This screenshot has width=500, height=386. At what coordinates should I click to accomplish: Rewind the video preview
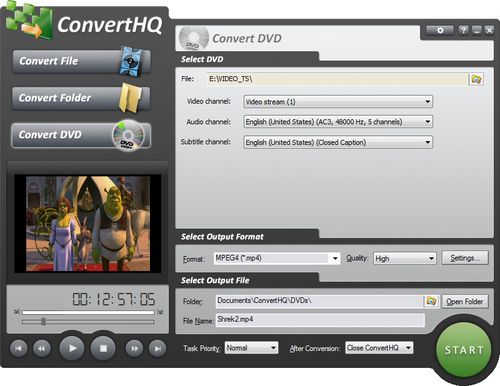[42, 349]
